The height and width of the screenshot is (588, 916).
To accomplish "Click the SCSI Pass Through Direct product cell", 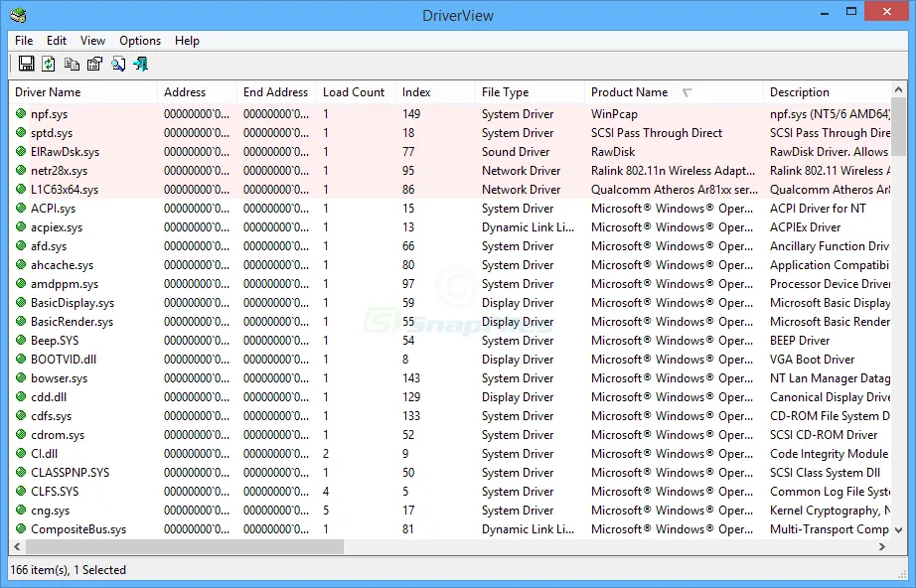I will click(657, 132).
